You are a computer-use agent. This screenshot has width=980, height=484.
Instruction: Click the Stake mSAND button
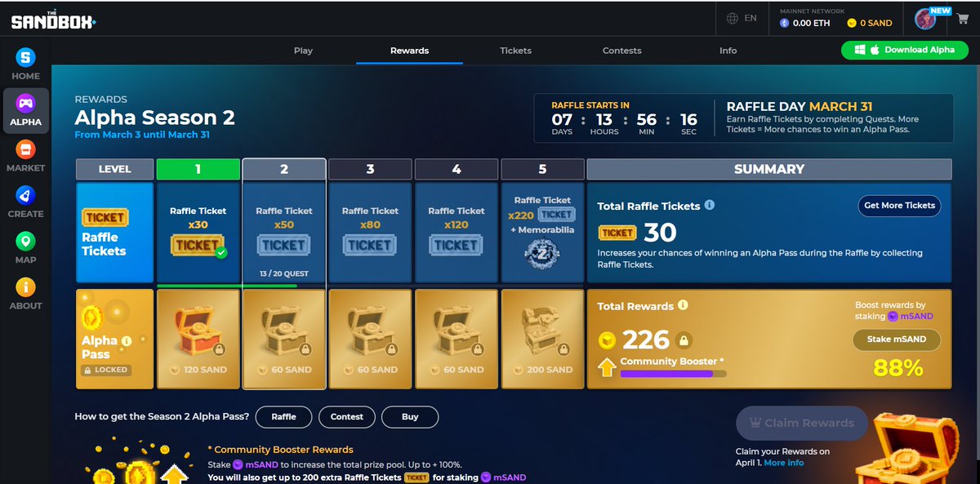point(896,340)
